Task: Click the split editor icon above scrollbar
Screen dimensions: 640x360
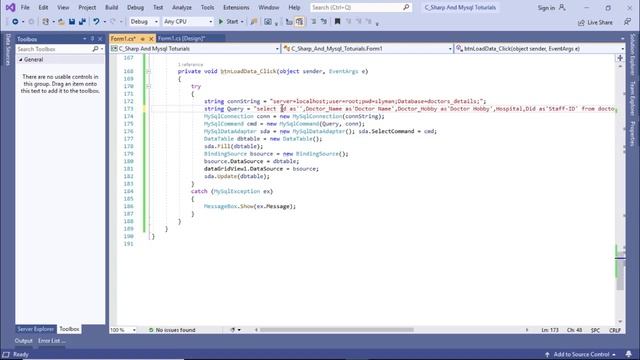Action: click(620, 58)
